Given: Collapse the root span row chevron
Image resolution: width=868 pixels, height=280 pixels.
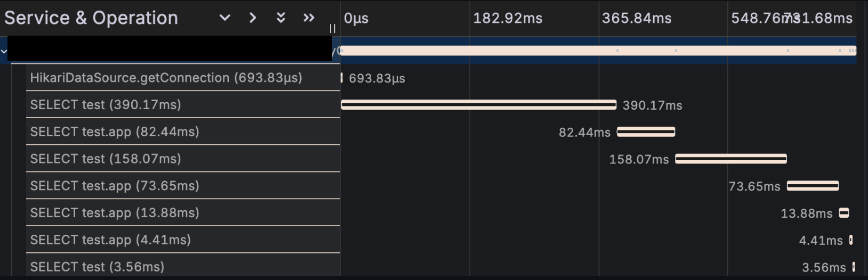Looking at the screenshot, I should [4, 52].
